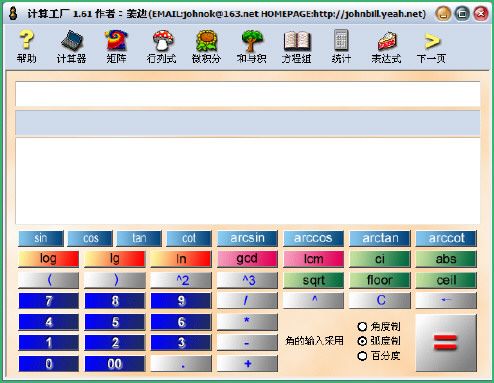Click the division / button

coord(247,301)
